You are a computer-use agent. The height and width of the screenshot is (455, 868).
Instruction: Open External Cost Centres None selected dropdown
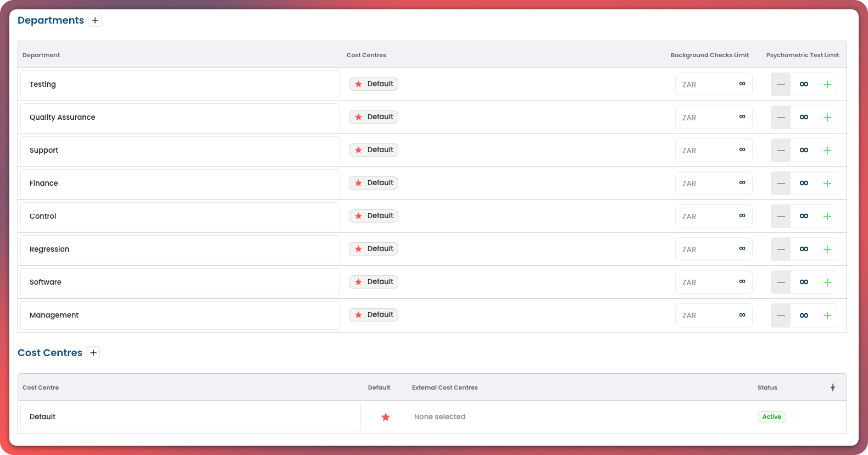[x=439, y=417]
